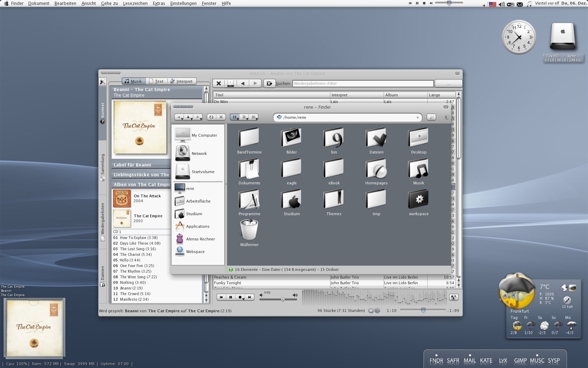Open Applications in Finder sidebar
Screen dimensions: 588x368
click(x=192, y=226)
